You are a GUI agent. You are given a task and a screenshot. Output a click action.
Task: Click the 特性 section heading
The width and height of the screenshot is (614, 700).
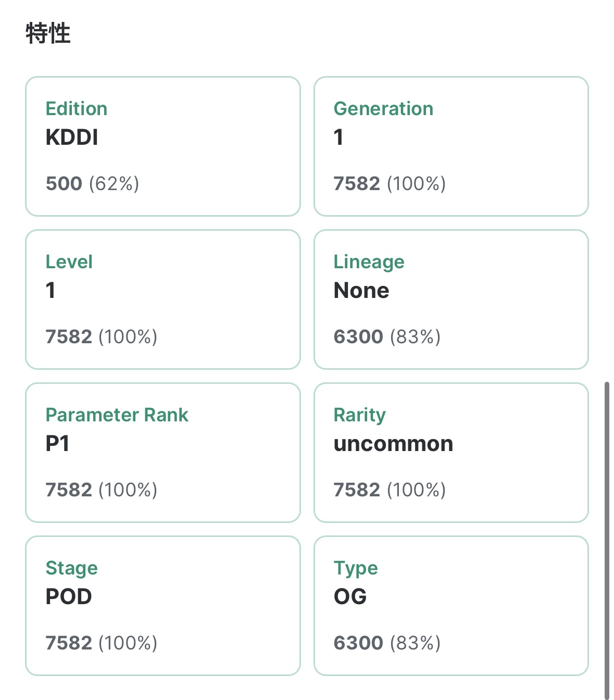[48, 34]
